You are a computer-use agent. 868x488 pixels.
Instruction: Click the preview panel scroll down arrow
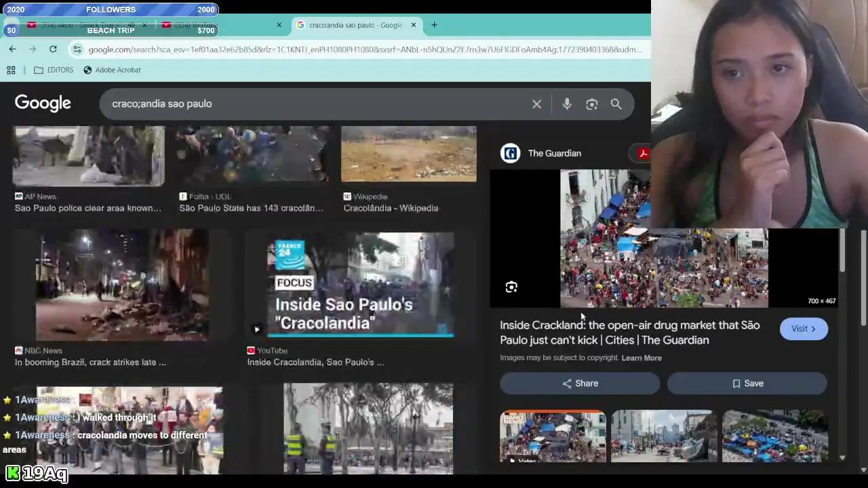pos(842,457)
